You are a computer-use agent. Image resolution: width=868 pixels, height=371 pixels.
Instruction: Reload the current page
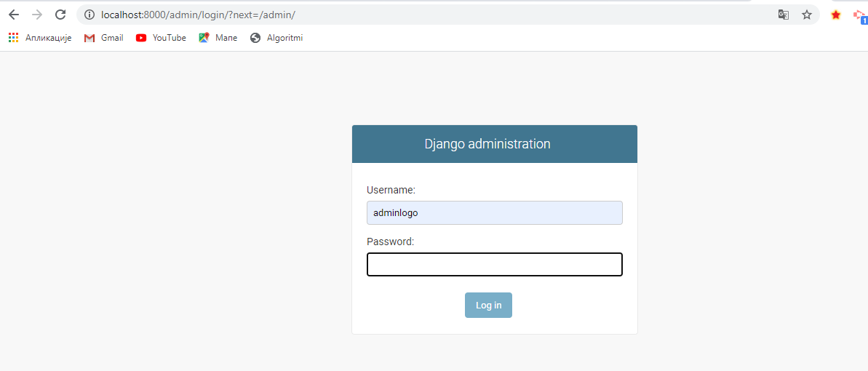[x=61, y=15]
